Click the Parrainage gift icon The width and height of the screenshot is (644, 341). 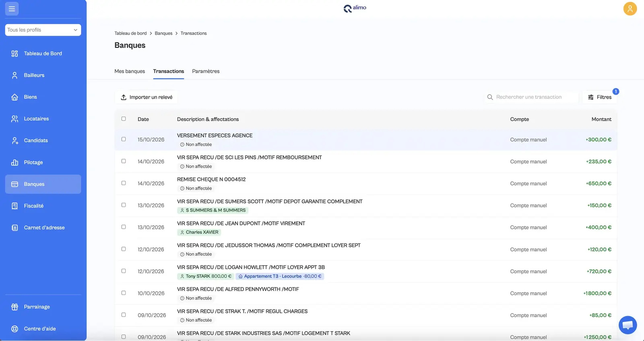[x=14, y=307]
